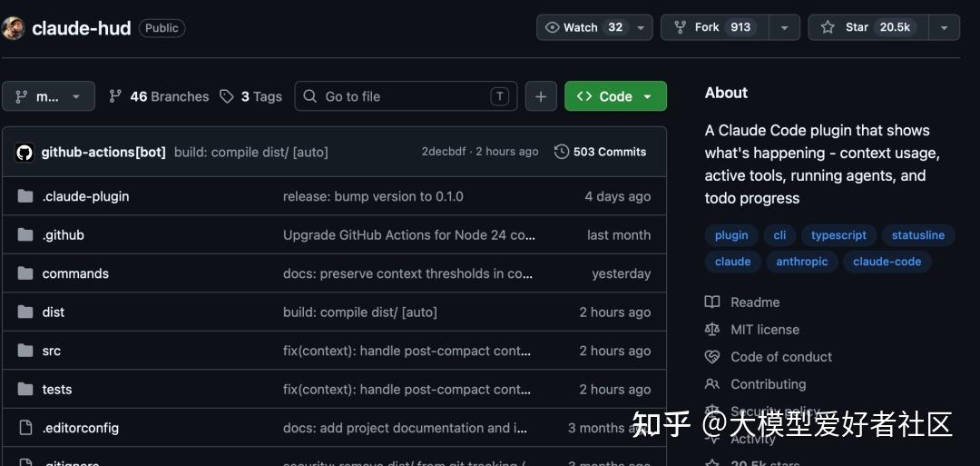The height and width of the screenshot is (466, 980).
Task: Open the .claude-plugin folder
Action: click(x=85, y=196)
